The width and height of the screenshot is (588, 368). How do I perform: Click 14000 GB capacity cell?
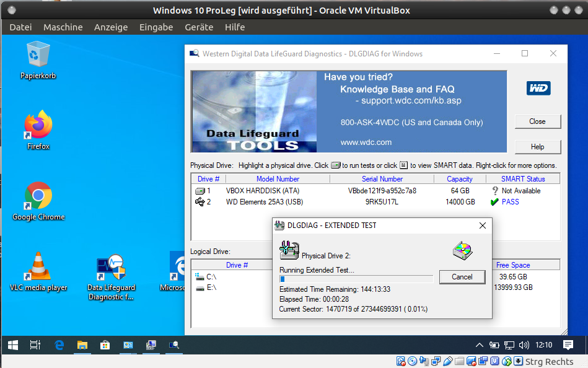tap(460, 202)
